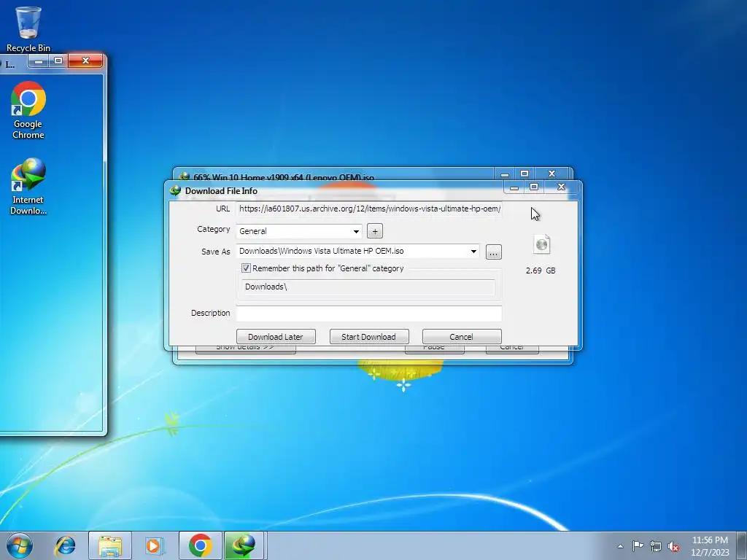Open the Category dropdown set to General
747x560 pixels.
coord(298,231)
